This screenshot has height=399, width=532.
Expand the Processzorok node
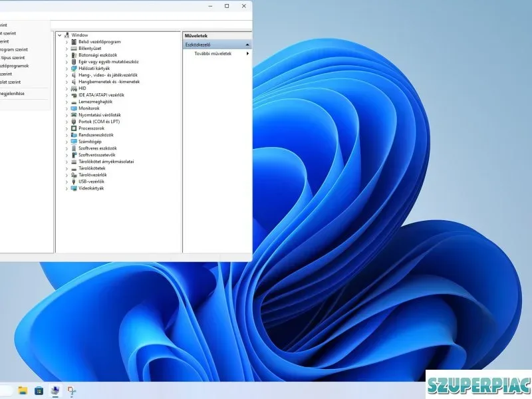point(66,128)
